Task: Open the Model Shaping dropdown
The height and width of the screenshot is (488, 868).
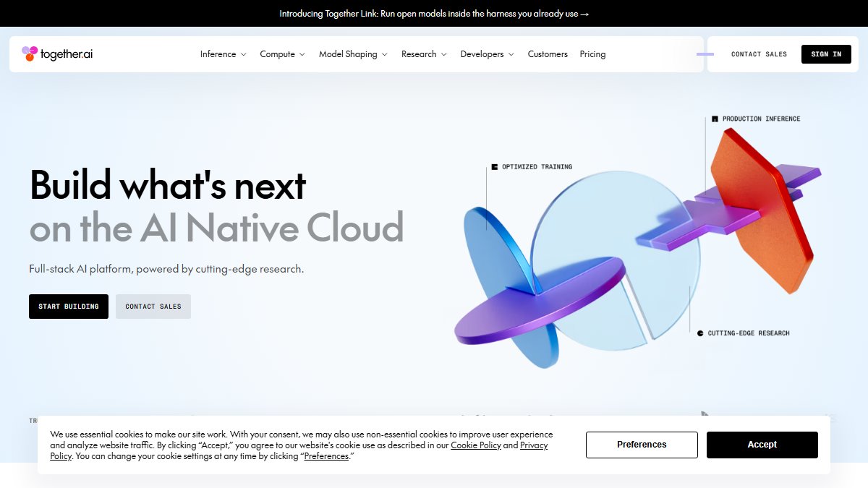Action: click(x=354, y=54)
